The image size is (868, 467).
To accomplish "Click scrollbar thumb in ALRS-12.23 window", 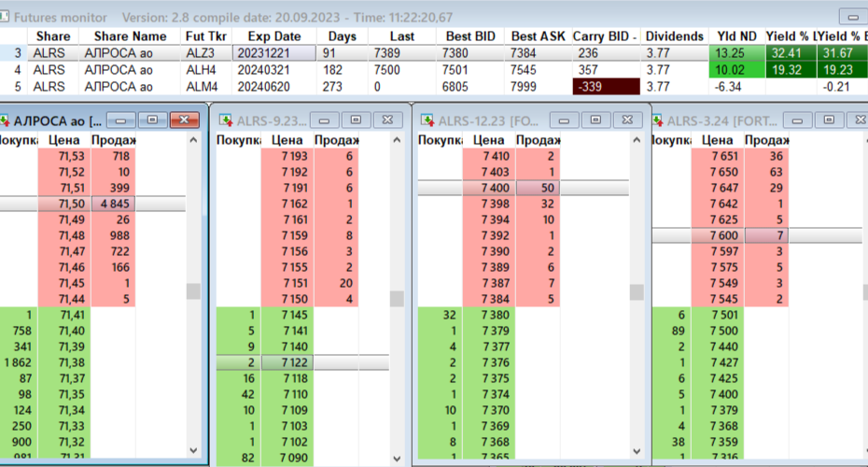I will 637,292.
